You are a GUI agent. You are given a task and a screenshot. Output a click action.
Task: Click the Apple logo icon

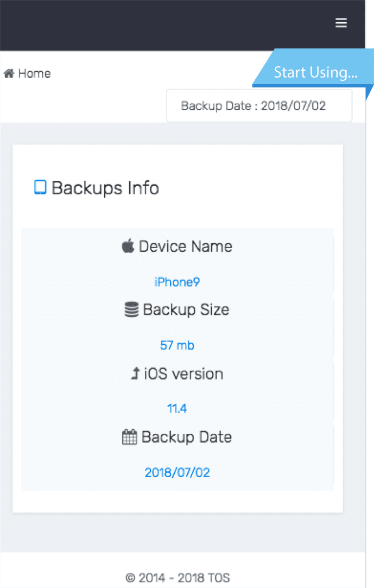click(128, 246)
